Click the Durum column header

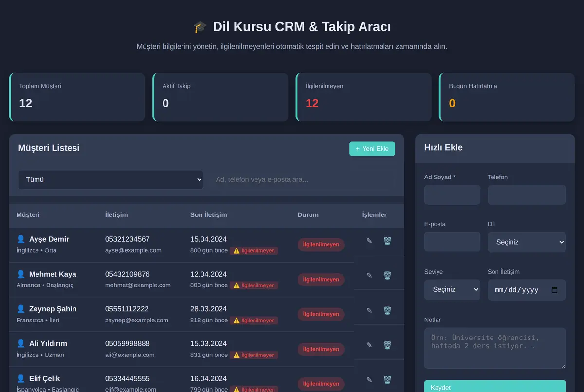pos(308,215)
